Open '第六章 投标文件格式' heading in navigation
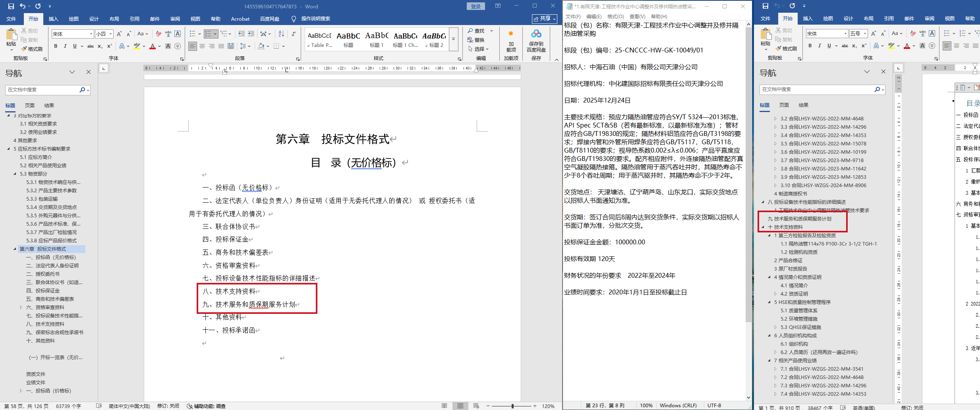Screen dimensions: 980x410 coord(43,249)
